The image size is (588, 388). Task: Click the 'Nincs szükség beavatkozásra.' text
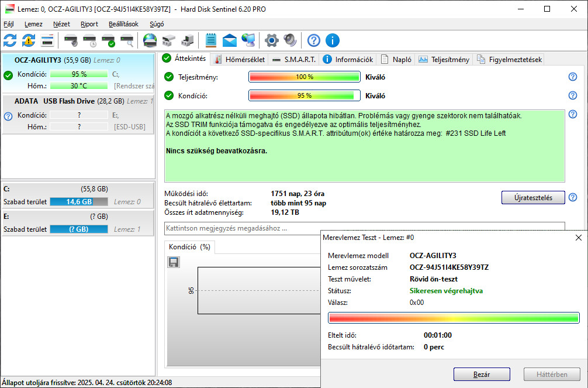coord(216,151)
